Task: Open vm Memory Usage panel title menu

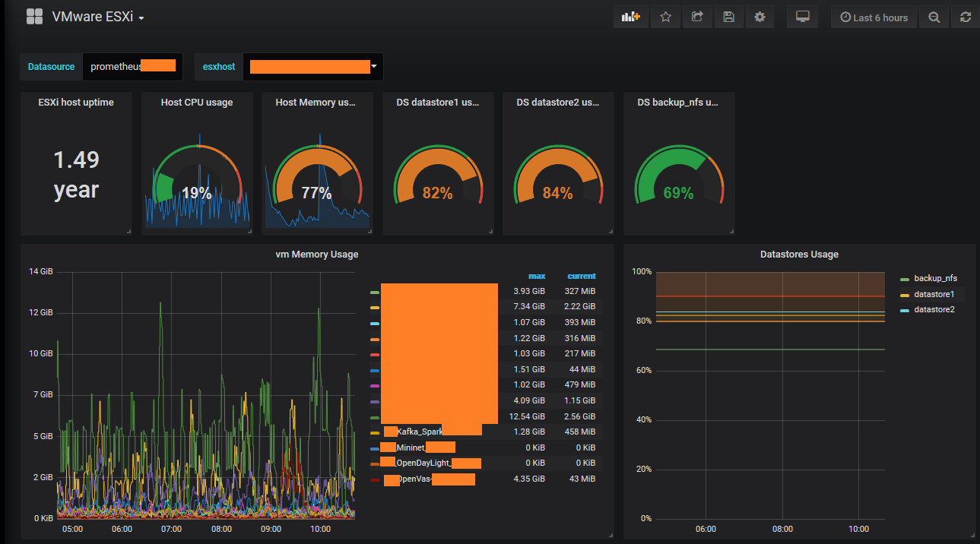Action: pyautogui.click(x=317, y=255)
